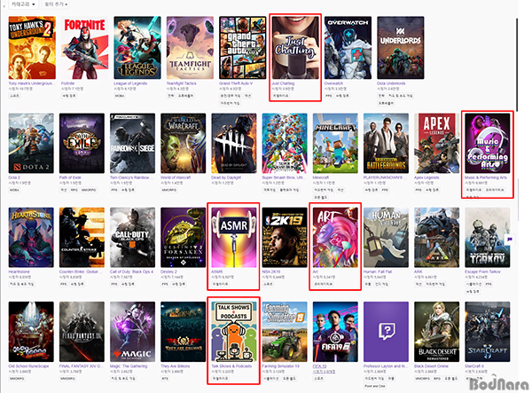The image size is (532, 393).
Task: Click the Dead by Daylight cover
Action: point(234,143)
